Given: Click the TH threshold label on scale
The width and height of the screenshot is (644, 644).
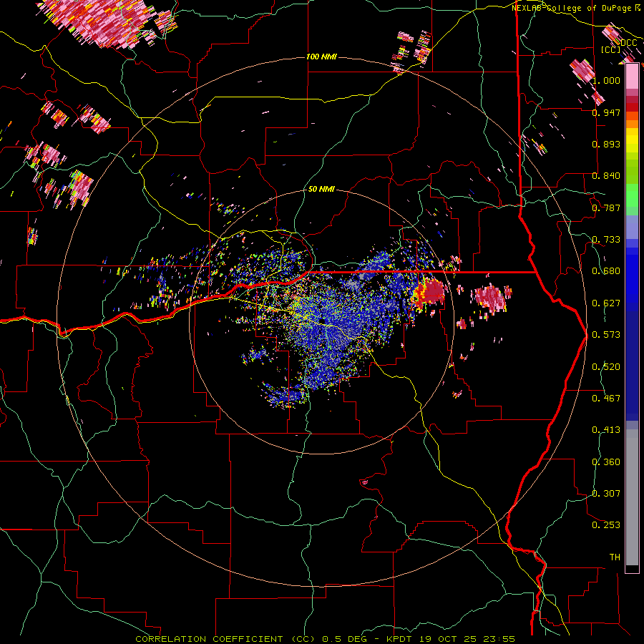Looking at the screenshot, I should point(615,557).
